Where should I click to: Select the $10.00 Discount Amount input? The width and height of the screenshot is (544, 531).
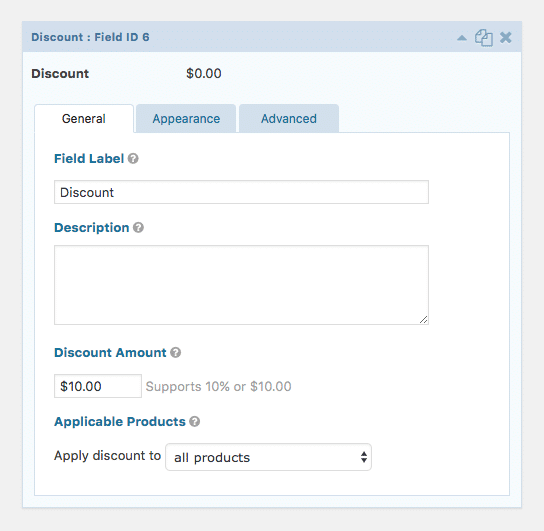[x=98, y=386]
